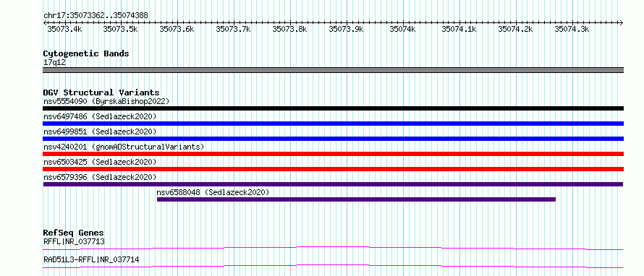Click label nsv6497486 (Sedlazeck2020)
This screenshot has height=276, width=644.
coord(100,116)
